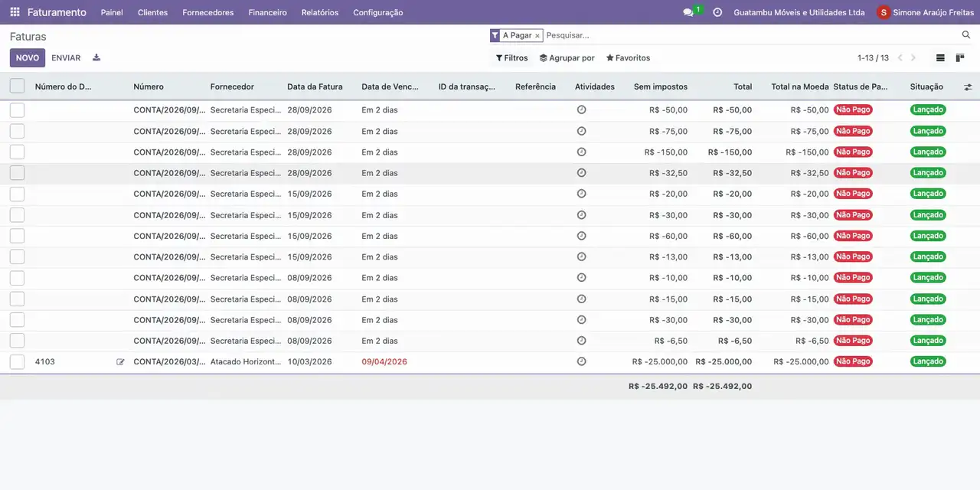Check the box for the 4103 row
This screenshot has height=490, width=980.
pyautogui.click(x=17, y=361)
